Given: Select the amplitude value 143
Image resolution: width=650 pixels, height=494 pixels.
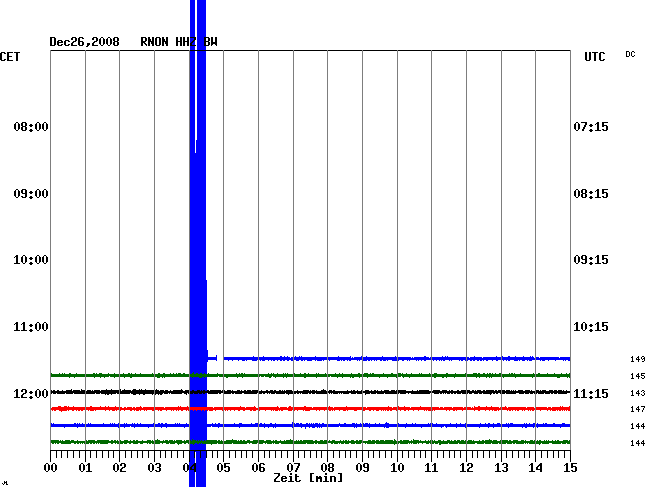Looking at the screenshot, I should point(638,393).
